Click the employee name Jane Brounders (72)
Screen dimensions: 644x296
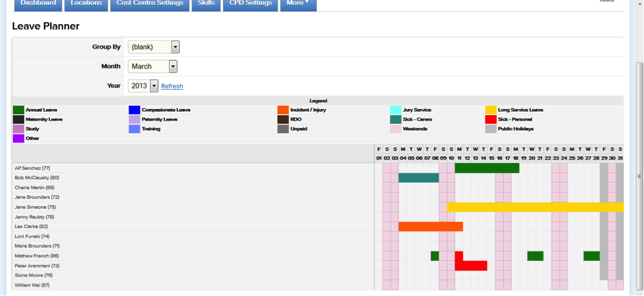pyautogui.click(x=37, y=197)
